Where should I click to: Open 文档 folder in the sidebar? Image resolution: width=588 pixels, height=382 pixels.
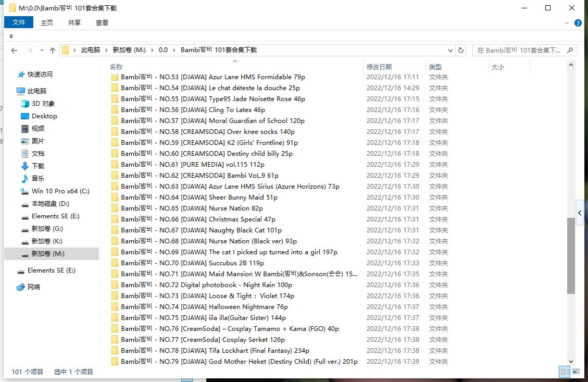pos(33,153)
